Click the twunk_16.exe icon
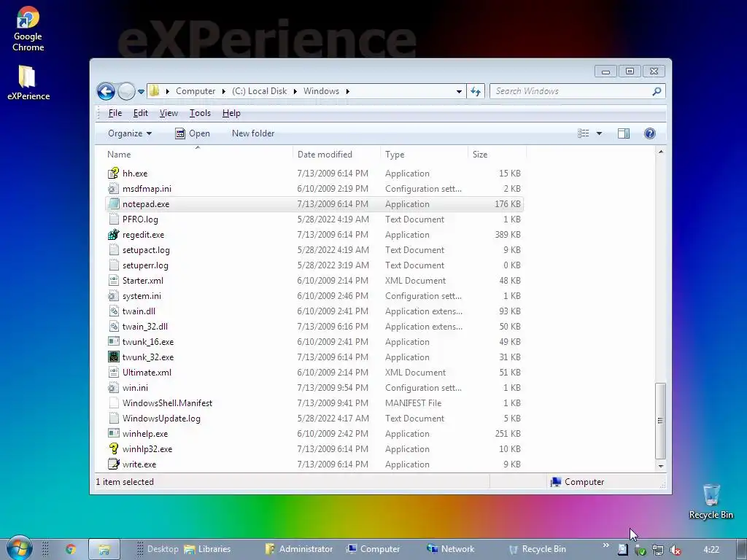Viewport: 747px width, 560px height. click(x=113, y=342)
